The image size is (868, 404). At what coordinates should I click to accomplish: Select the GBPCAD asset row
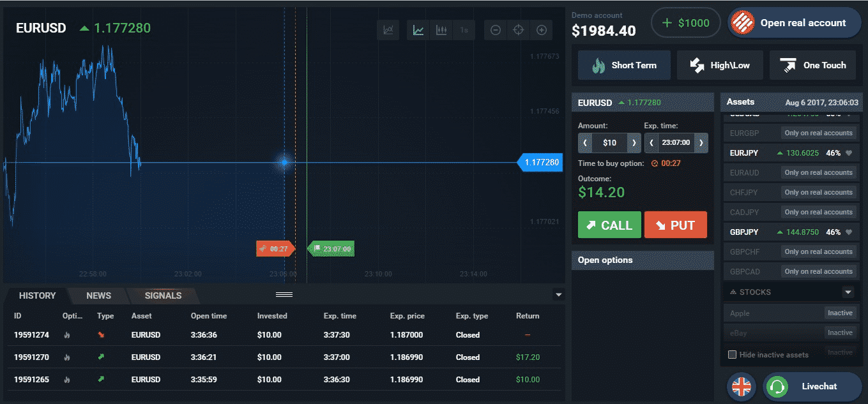(x=791, y=271)
